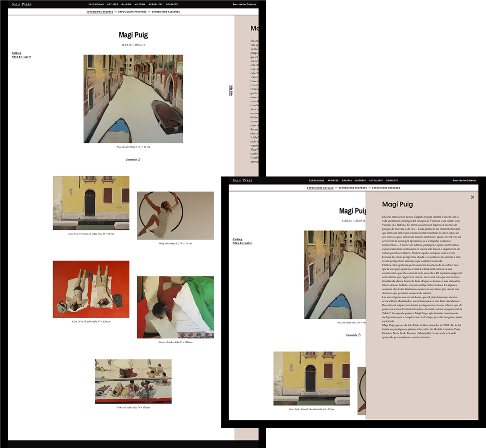The width and height of the screenshot is (486, 448).
Task: Select Exposicions Passades tab in right window
Action: coord(386,188)
